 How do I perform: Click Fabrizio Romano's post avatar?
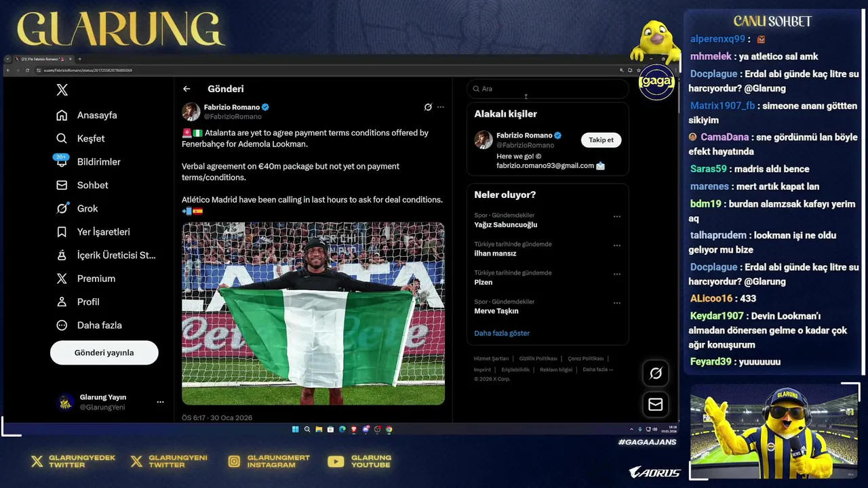tap(191, 112)
